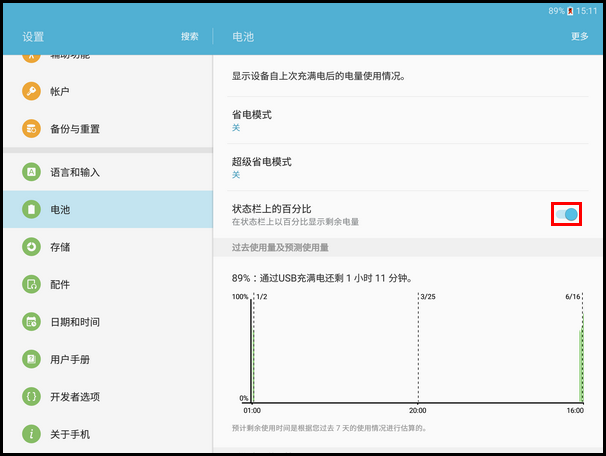Tap the 搜索 search button
This screenshot has width=606, height=456.
pos(190,36)
